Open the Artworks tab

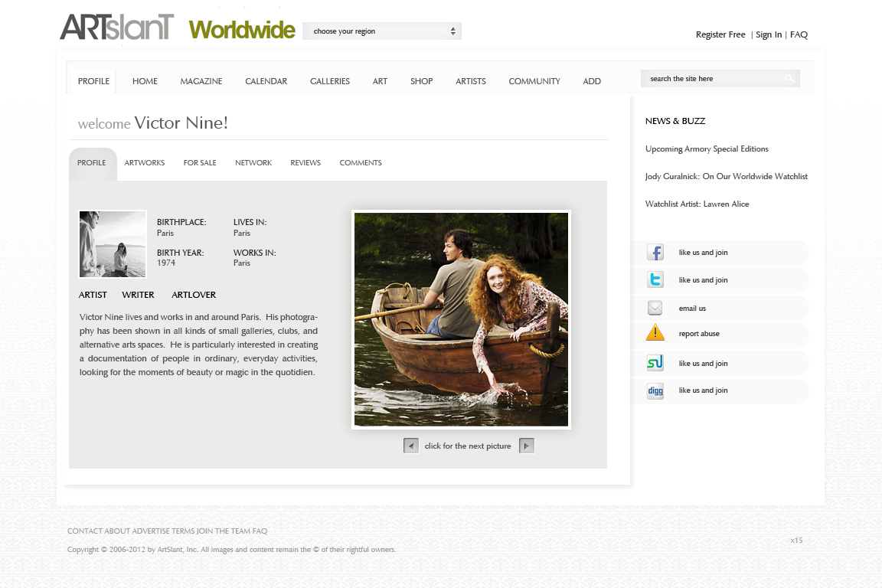click(145, 163)
